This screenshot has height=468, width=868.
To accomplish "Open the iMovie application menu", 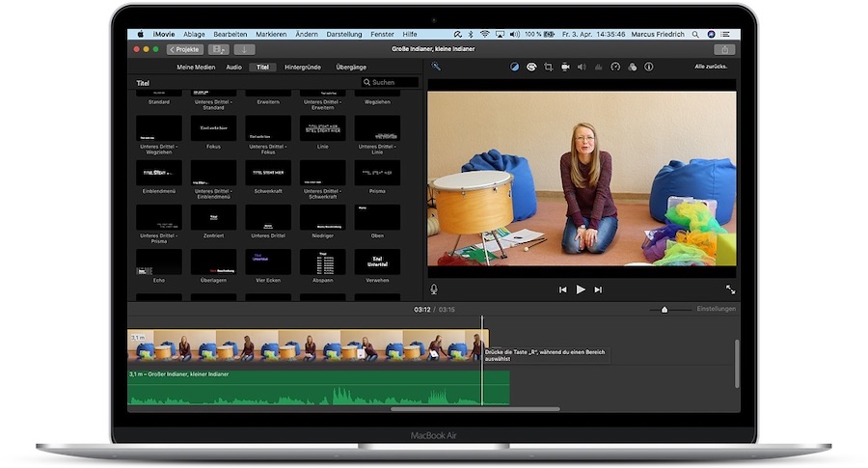I will 164,35.
